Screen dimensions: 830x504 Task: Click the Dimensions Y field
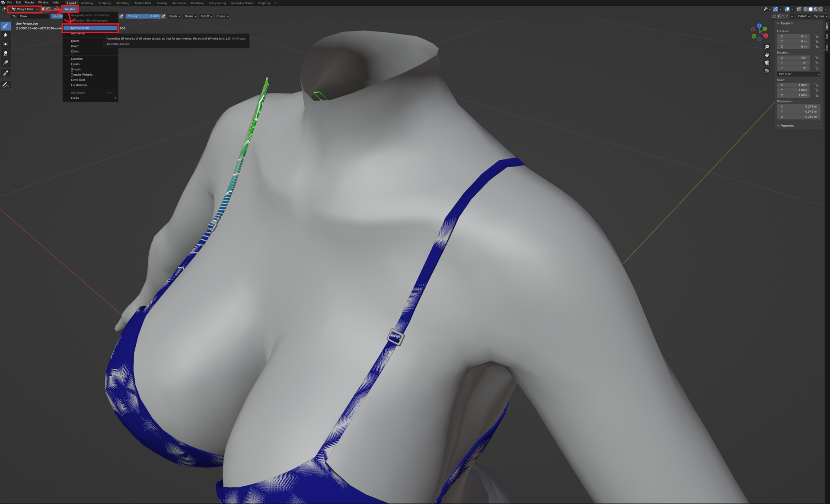click(798, 112)
